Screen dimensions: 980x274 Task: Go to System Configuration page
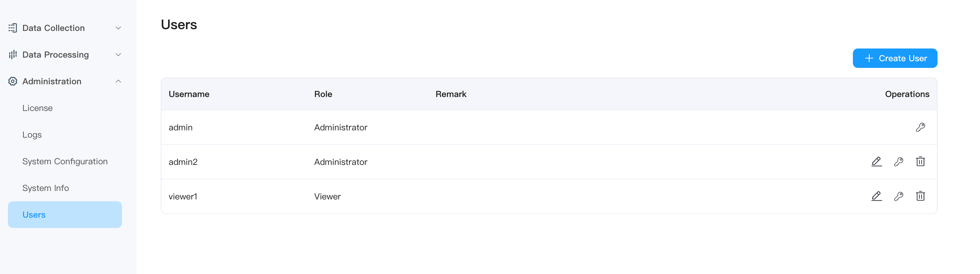click(65, 162)
